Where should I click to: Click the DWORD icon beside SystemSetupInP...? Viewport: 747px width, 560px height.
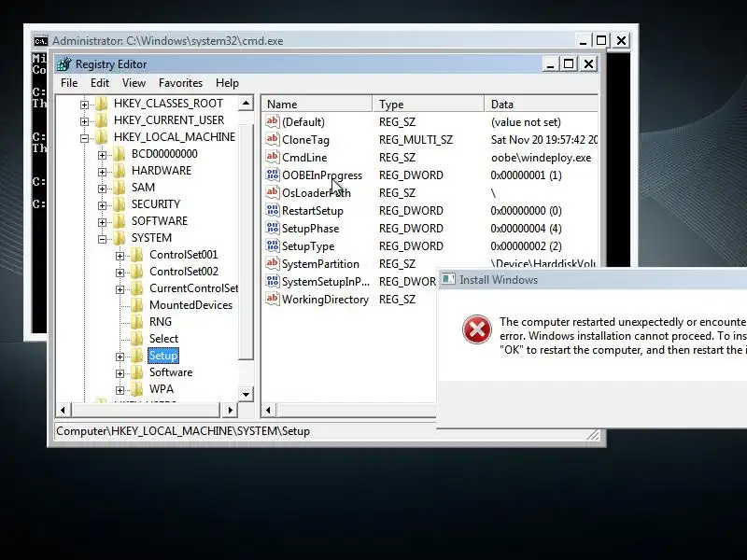(x=272, y=281)
